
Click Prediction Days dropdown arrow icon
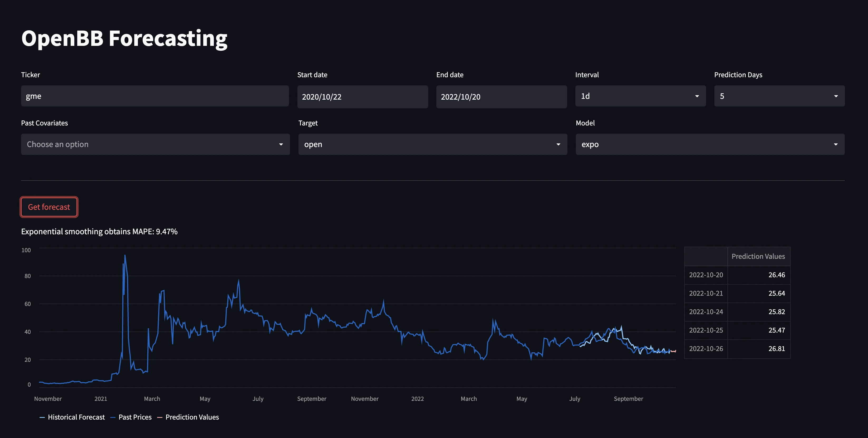pos(836,96)
